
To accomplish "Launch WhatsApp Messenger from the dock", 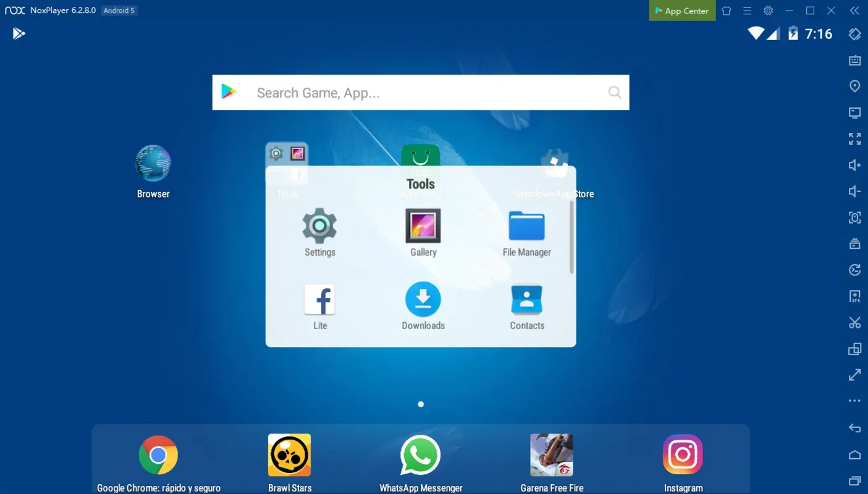I will (421, 455).
